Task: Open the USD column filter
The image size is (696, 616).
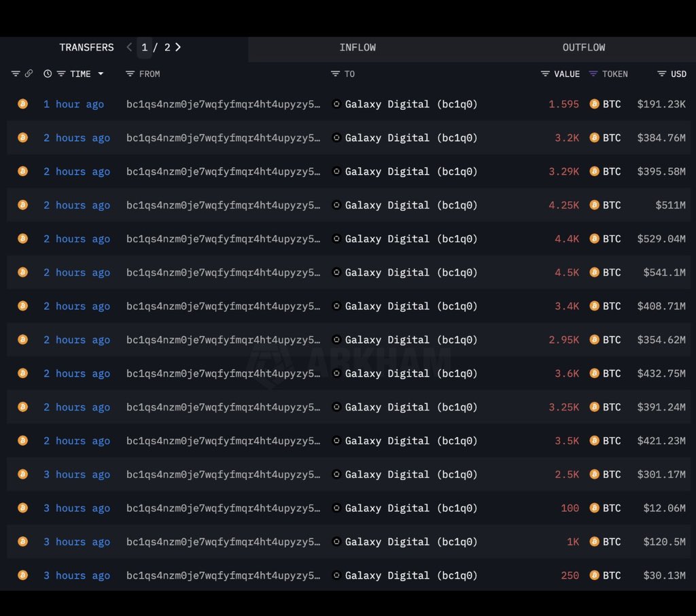Action: click(661, 73)
